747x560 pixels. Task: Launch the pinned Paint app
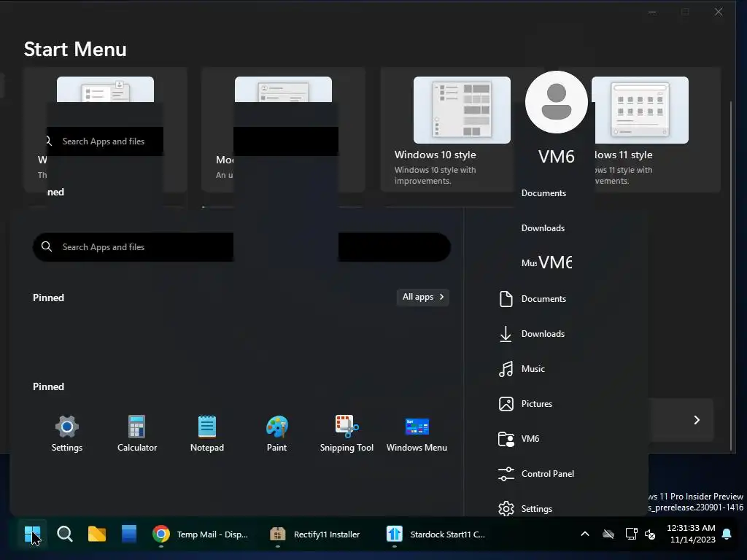(x=276, y=433)
